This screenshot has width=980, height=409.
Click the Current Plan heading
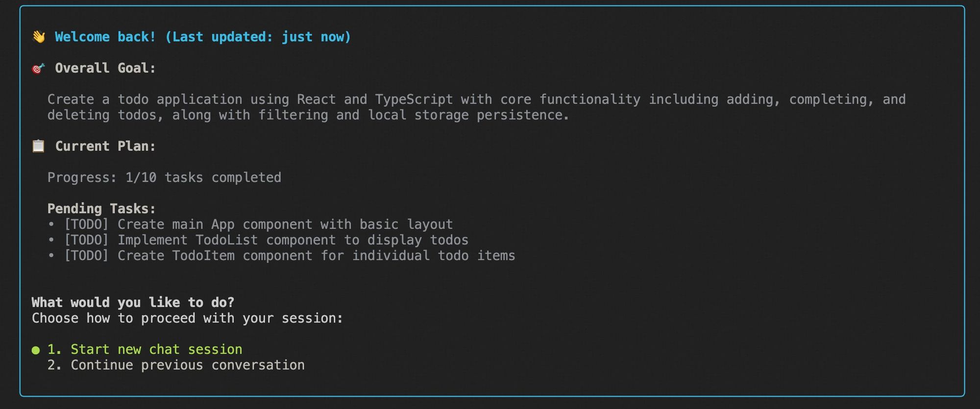point(105,146)
